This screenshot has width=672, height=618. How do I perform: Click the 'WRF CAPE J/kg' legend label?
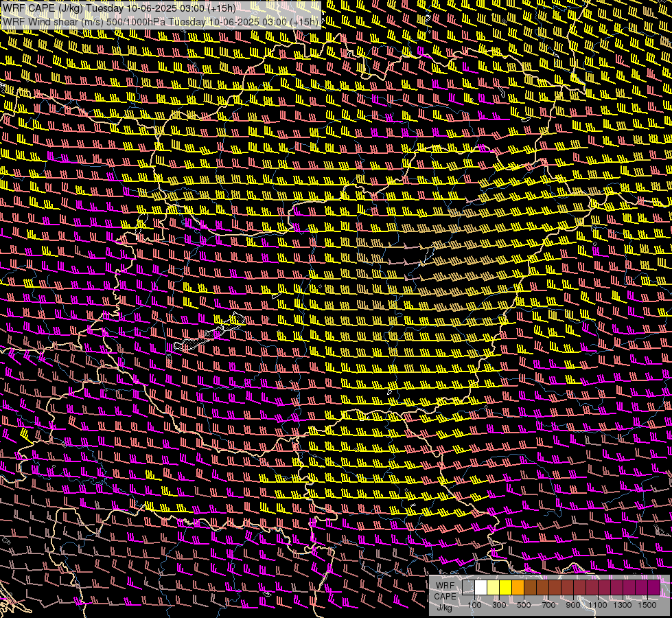click(445, 597)
